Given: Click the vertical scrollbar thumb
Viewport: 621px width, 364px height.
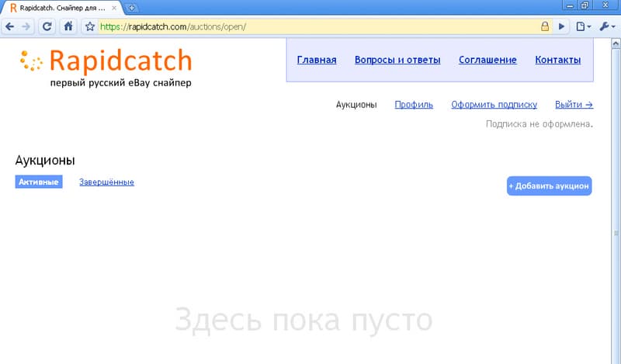Looking at the screenshot, I should pos(616,233).
